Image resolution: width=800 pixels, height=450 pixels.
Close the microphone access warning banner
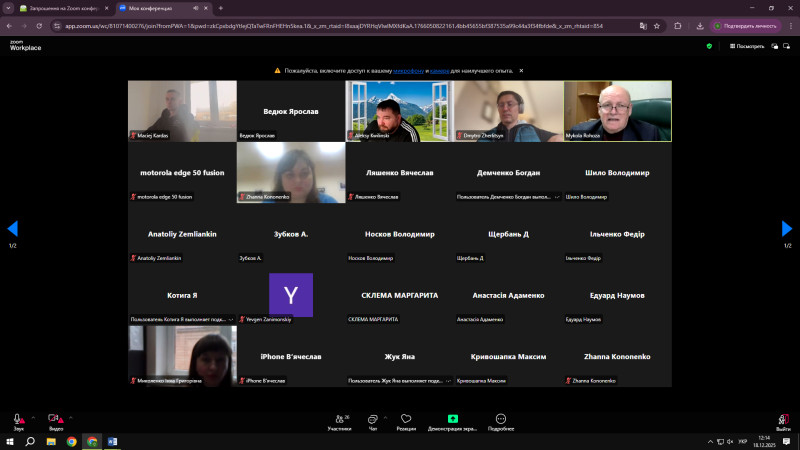pyautogui.click(x=521, y=71)
